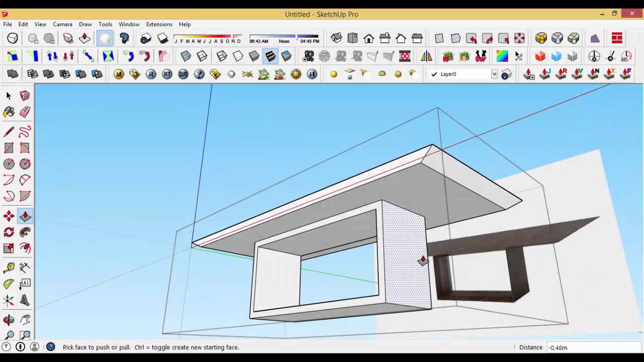Image resolution: width=644 pixels, height=362 pixels.
Task: Click the Distance value input field
Action: [x=594, y=347]
